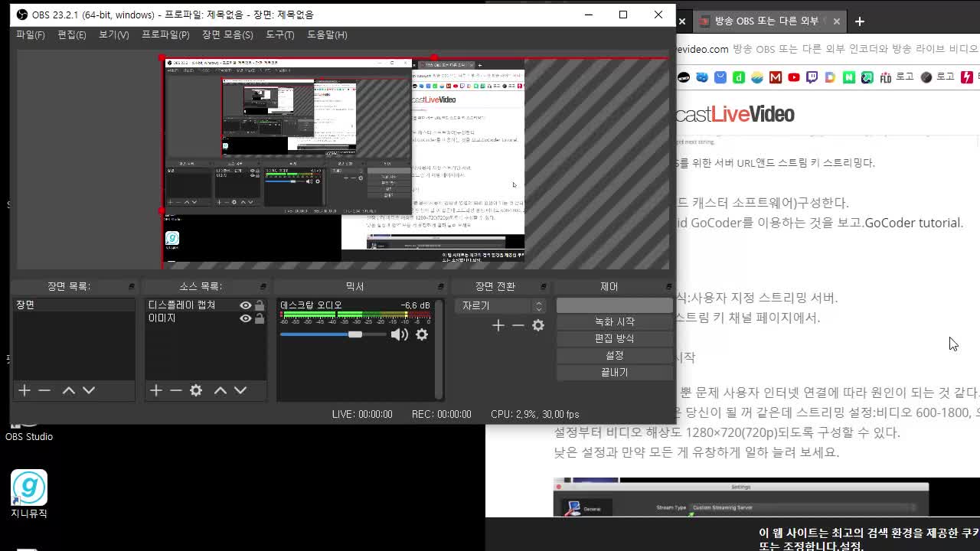The height and width of the screenshot is (551, 980).
Task: Lock the 디스플레이 캡쳐 source
Action: click(x=260, y=305)
